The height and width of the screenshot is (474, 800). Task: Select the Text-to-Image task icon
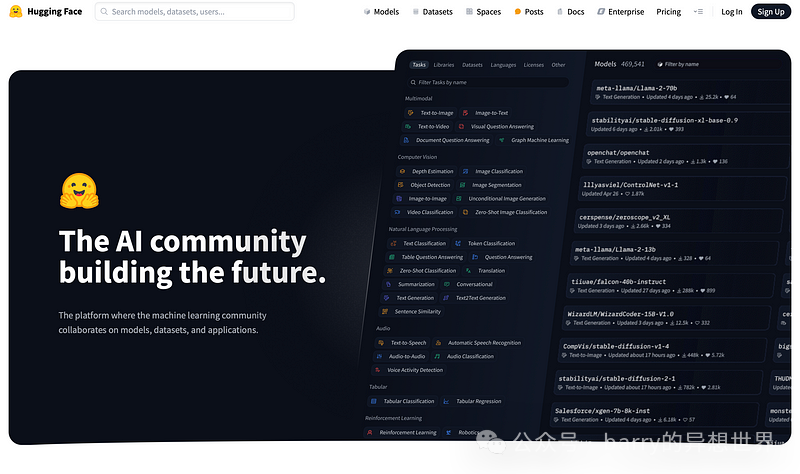pyautogui.click(x=411, y=113)
